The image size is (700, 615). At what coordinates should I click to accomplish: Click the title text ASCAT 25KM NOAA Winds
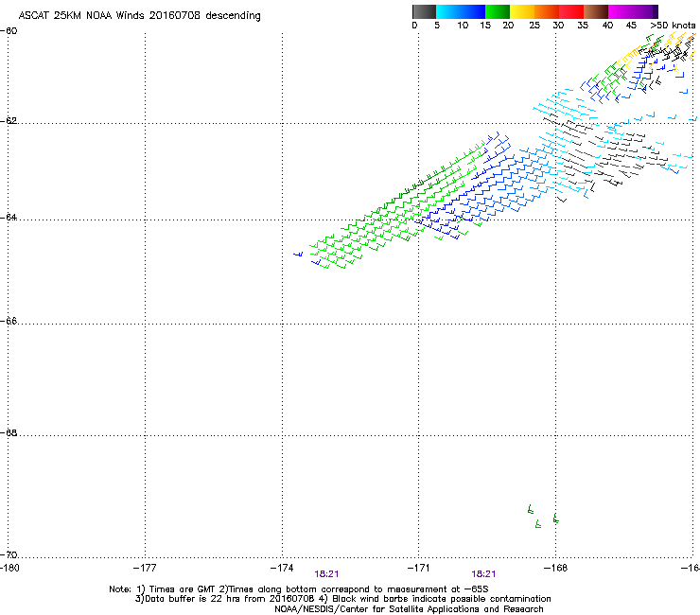pos(82,16)
